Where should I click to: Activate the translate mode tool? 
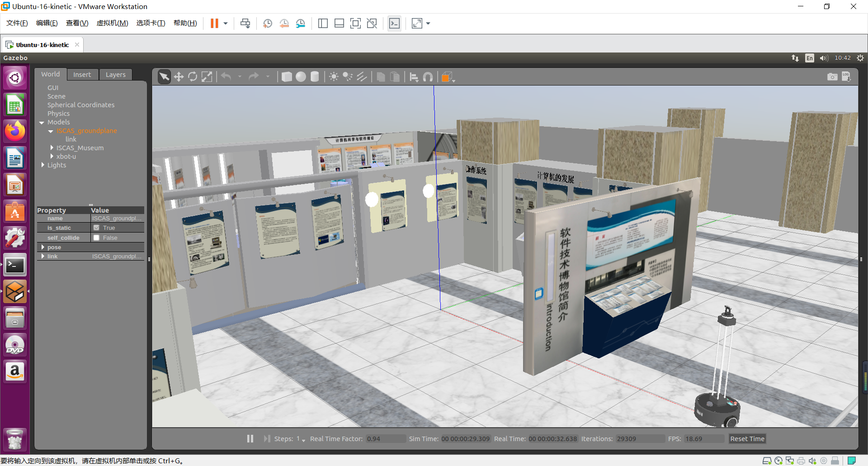[x=179, y=77]
